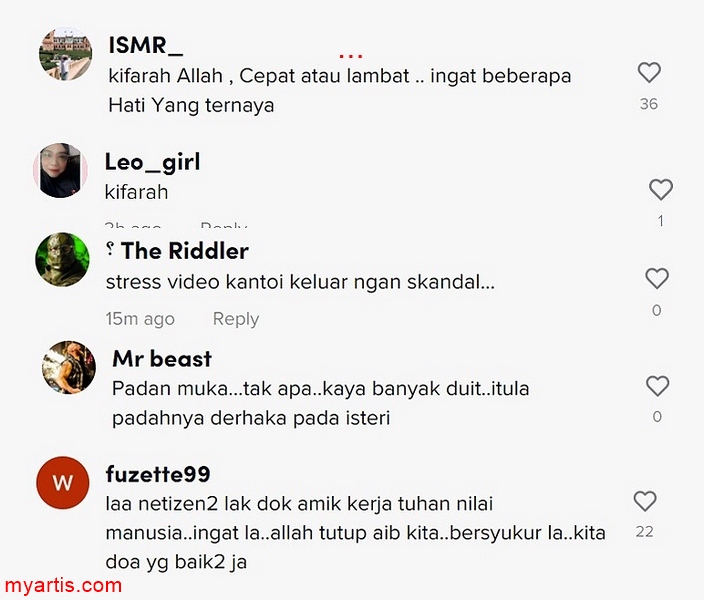Tap the heart on The Riddler's comment
This screenshot has width=704, height=600.
pyautogui.click(x=657, y=278)
